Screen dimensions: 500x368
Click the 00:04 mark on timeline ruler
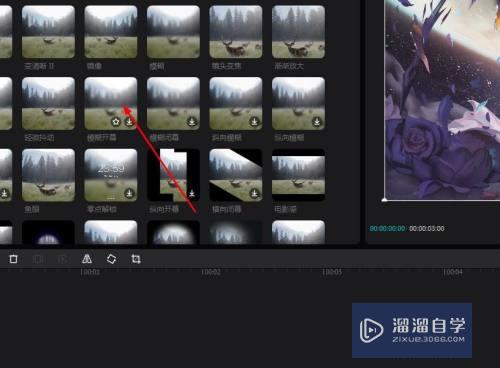click(453, 272)
